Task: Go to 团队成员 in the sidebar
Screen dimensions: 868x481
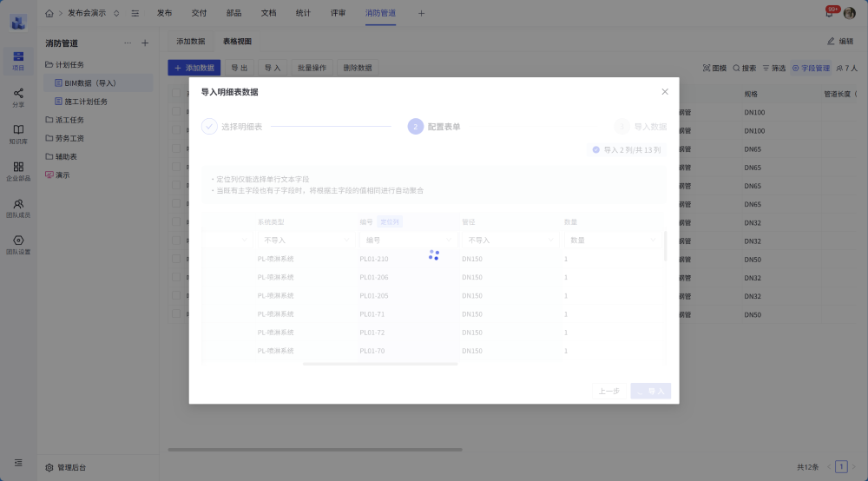Action: point(18,208)
